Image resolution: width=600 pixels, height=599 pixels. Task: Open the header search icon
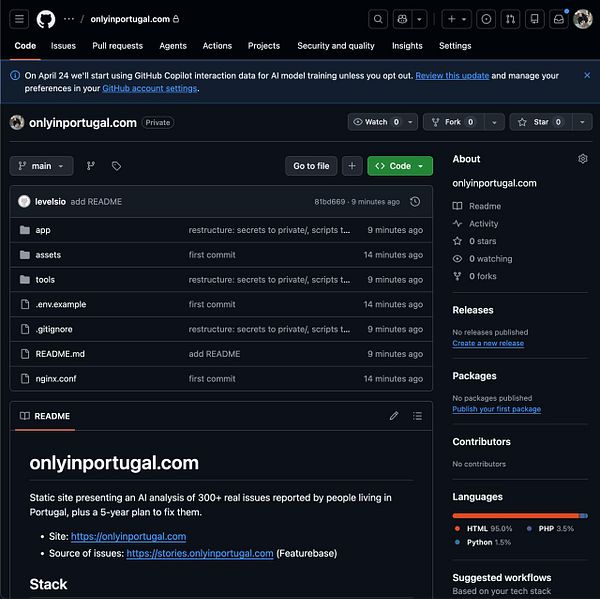coord(378,19)
